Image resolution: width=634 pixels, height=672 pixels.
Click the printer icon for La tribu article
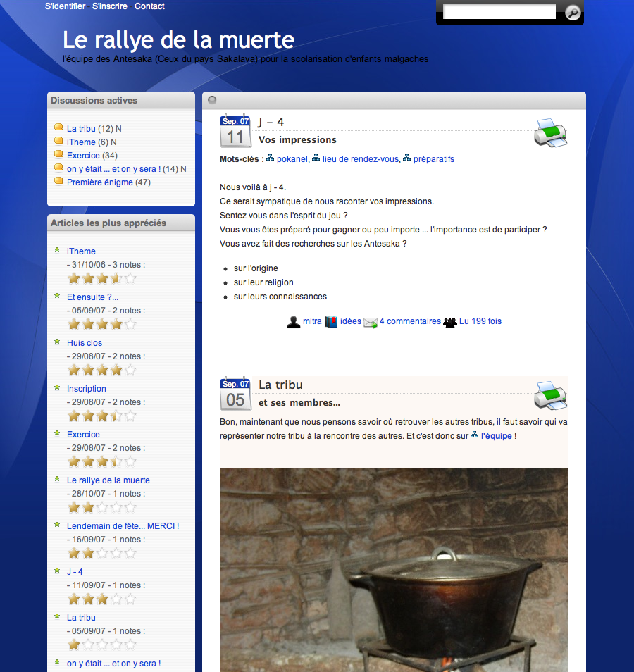[550, 395]
